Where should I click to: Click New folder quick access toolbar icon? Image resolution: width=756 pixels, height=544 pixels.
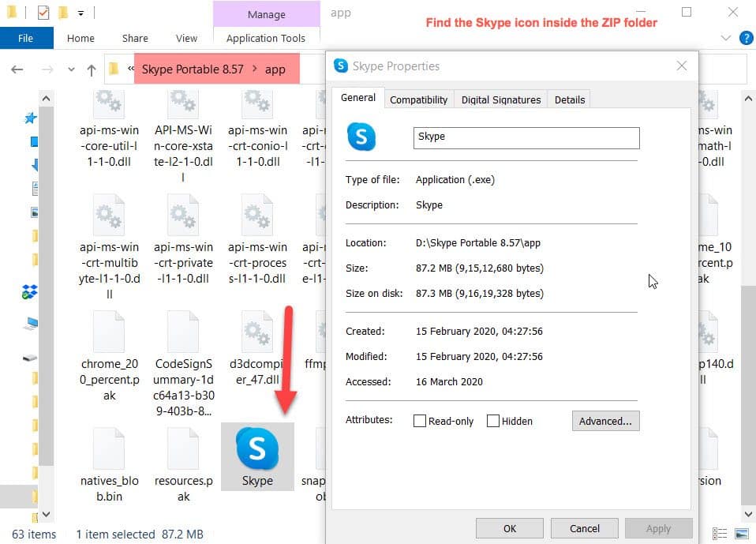(62, 13)
